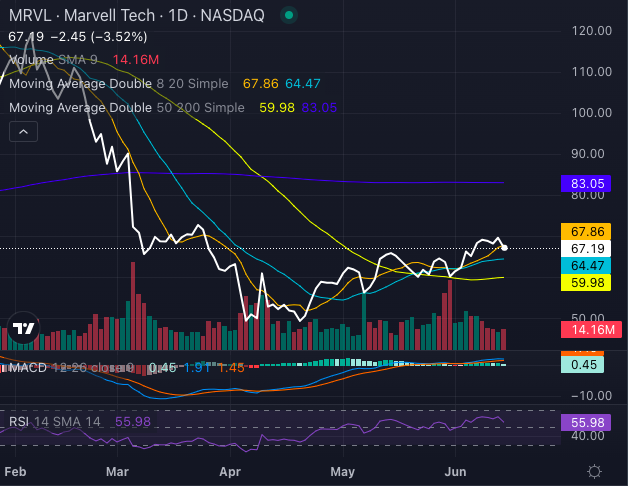
Task: Click the red 14.16M volume label
Action: coord(591,330)
